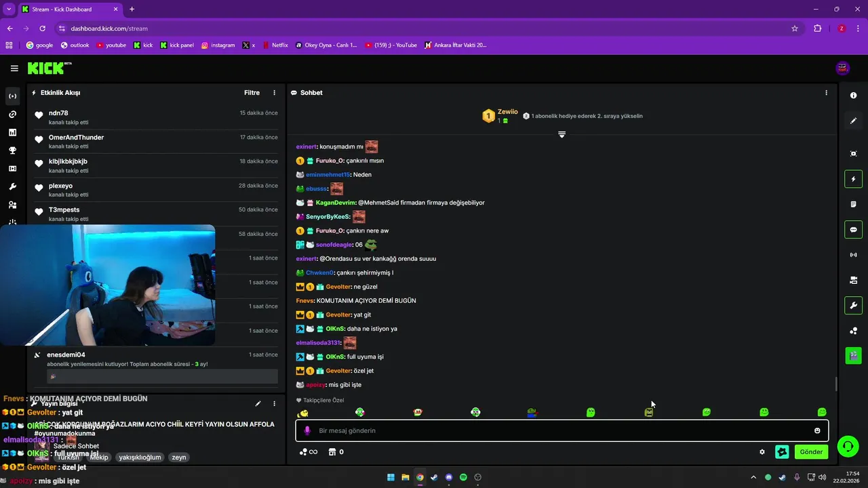The image size is (868, 488).
Task: Toggle the broadcast signal widget in right sidebar
Action: (x=853, y=255)
